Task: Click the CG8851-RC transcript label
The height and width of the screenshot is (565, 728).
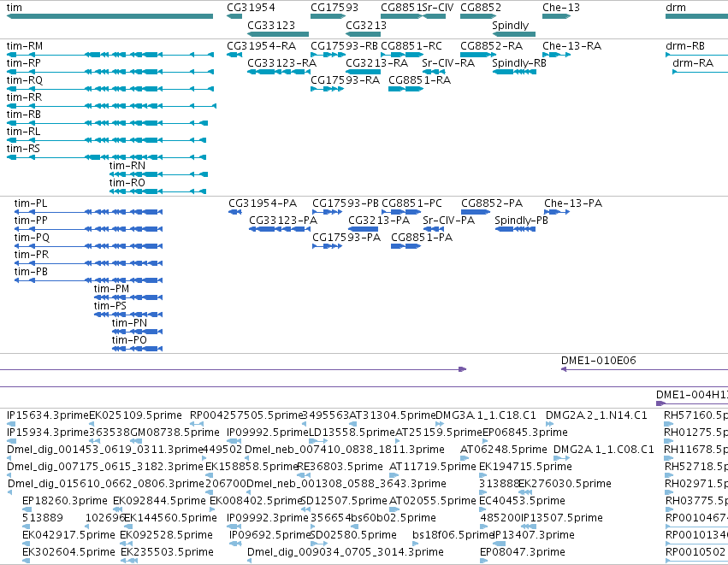Action: (411, 46)
